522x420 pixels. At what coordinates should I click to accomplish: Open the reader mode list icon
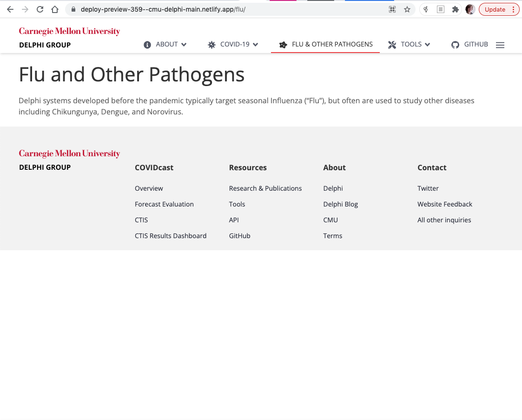click(x=441, y=9)
